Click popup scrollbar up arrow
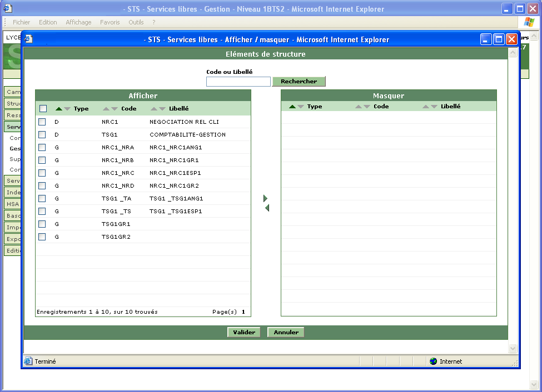 pos(513,53)
